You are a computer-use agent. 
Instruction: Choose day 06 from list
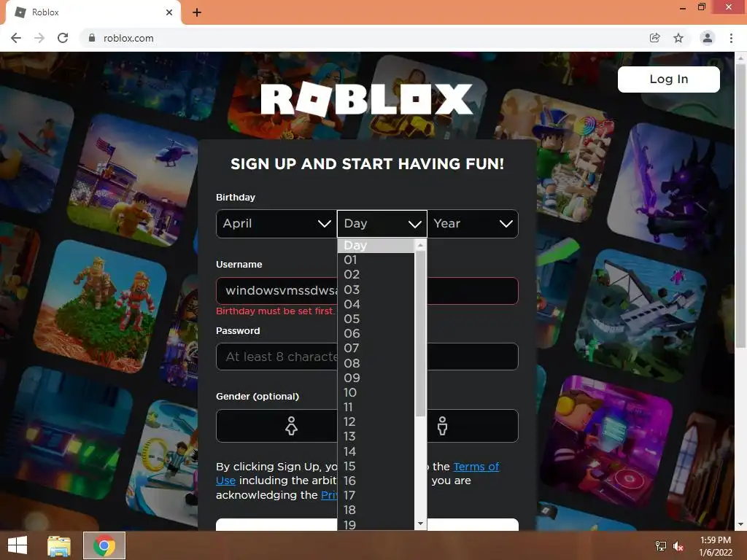tap(376, 334)
